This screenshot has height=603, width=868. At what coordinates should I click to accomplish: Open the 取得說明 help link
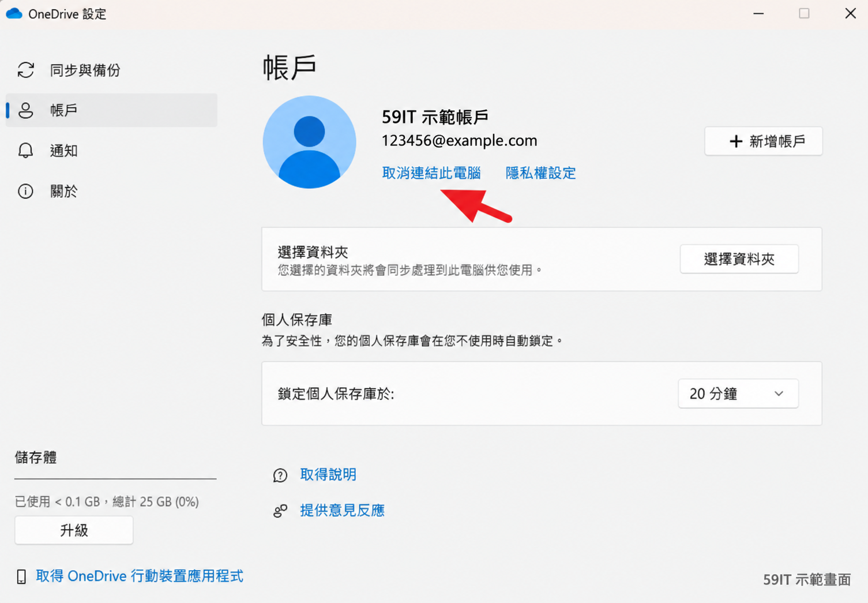328,474
